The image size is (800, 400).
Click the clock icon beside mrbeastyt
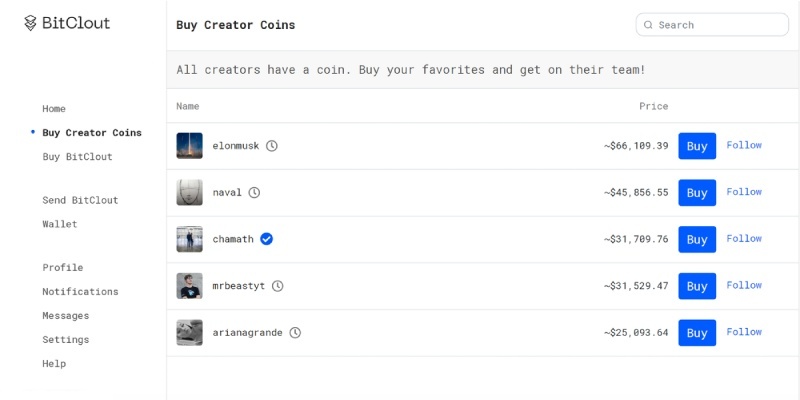click(277, 286)
